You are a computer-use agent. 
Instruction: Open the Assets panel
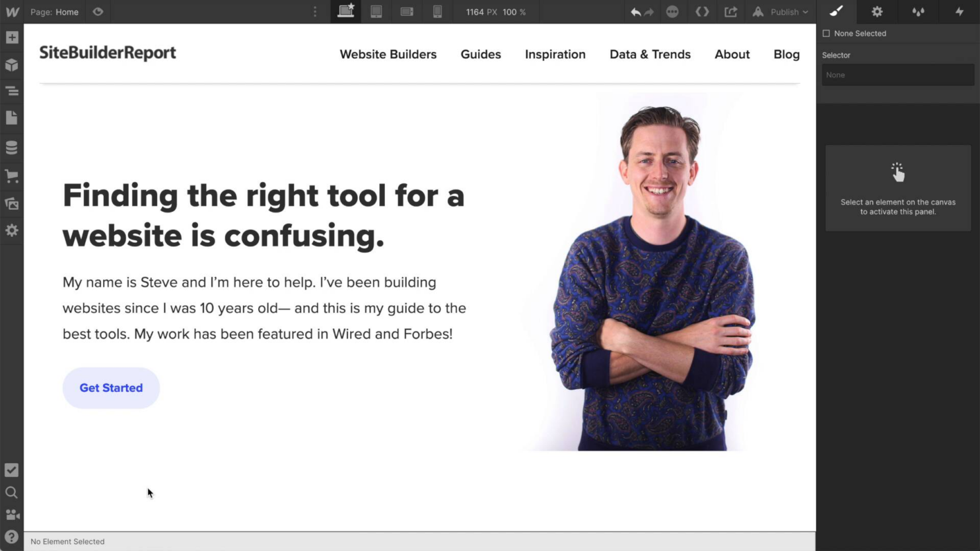click(x=12, y=204)
